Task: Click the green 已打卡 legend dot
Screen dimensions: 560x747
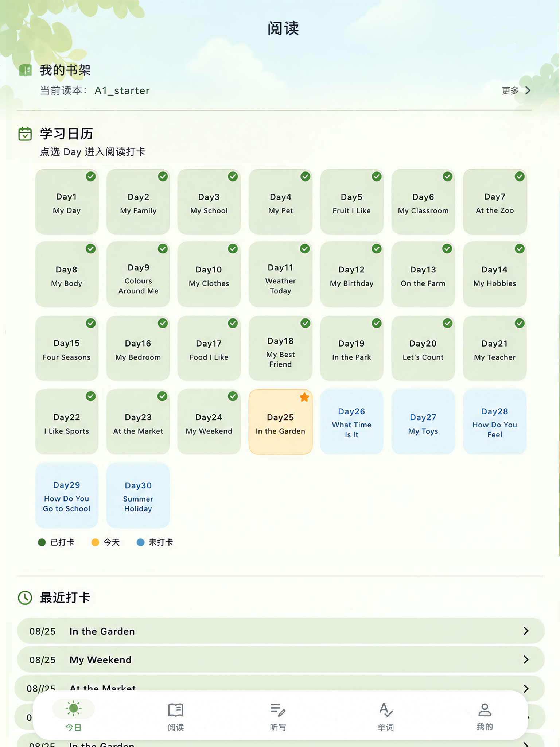Action: (x=42, y=542)
